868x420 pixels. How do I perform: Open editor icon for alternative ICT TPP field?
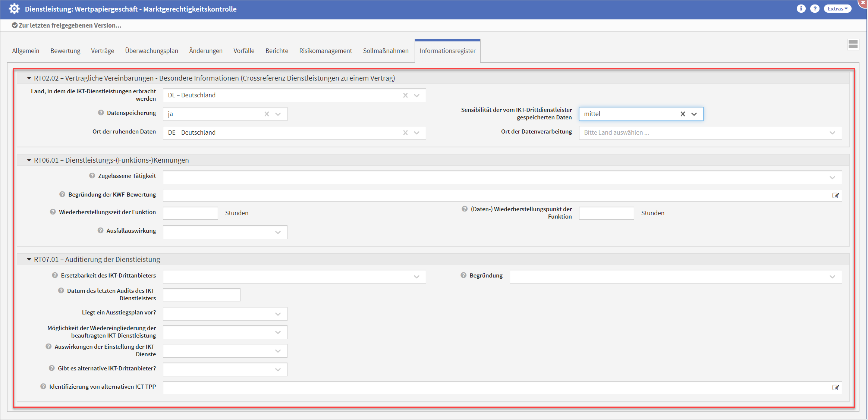pyautogui.click(x=836, y=388)
